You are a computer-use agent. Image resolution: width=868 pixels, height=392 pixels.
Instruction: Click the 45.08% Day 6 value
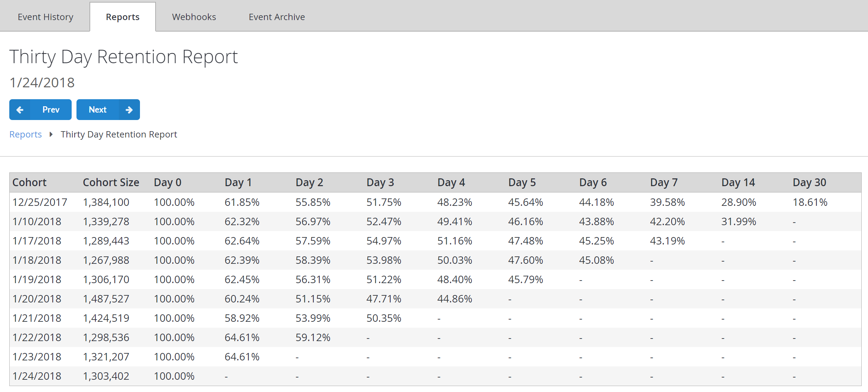[x=597, y=260]
